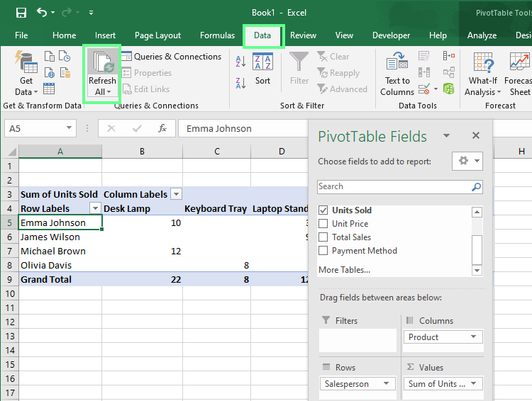The height and width of the screenshot is (401, 532).
Task: Uncheck the Units Sold field
Action: [323, 210]
